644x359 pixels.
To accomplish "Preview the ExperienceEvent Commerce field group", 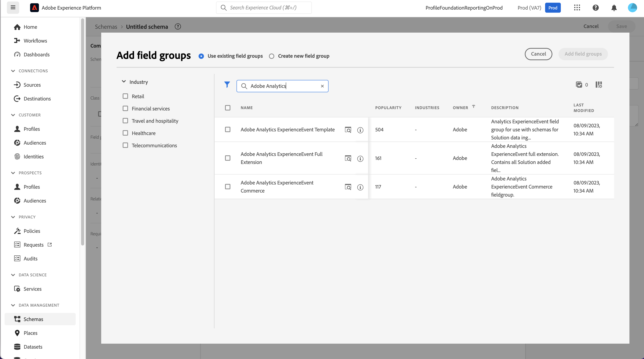I will (348, 187).
